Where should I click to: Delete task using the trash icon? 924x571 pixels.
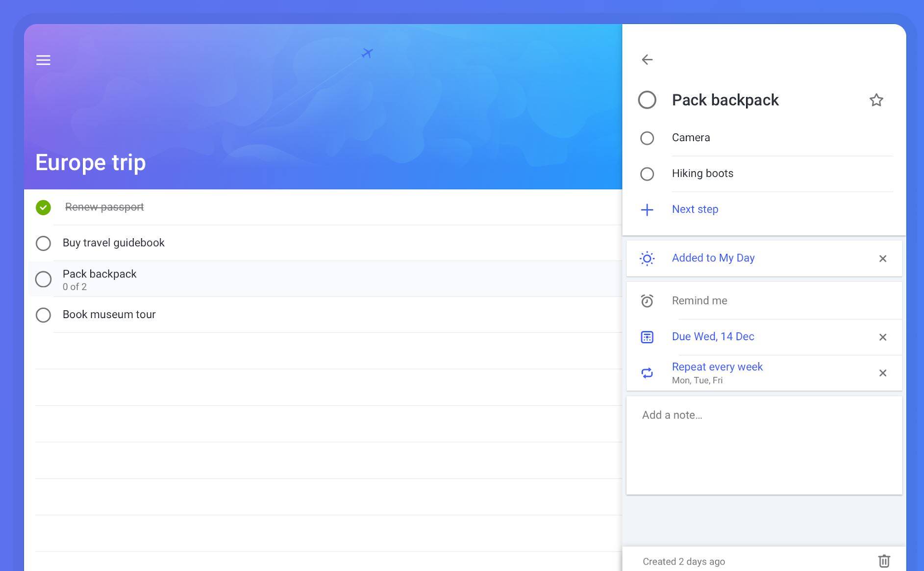(x=884, y=561)
